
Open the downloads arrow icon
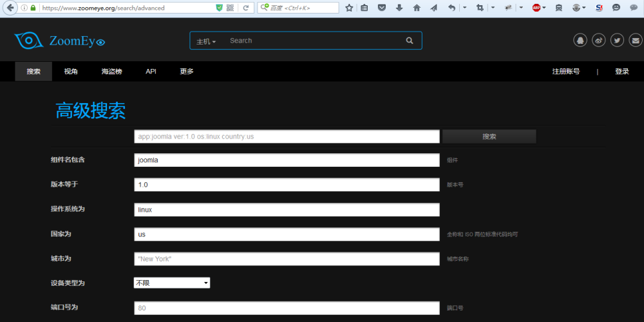pyautogui.click(x=399, y=8)
